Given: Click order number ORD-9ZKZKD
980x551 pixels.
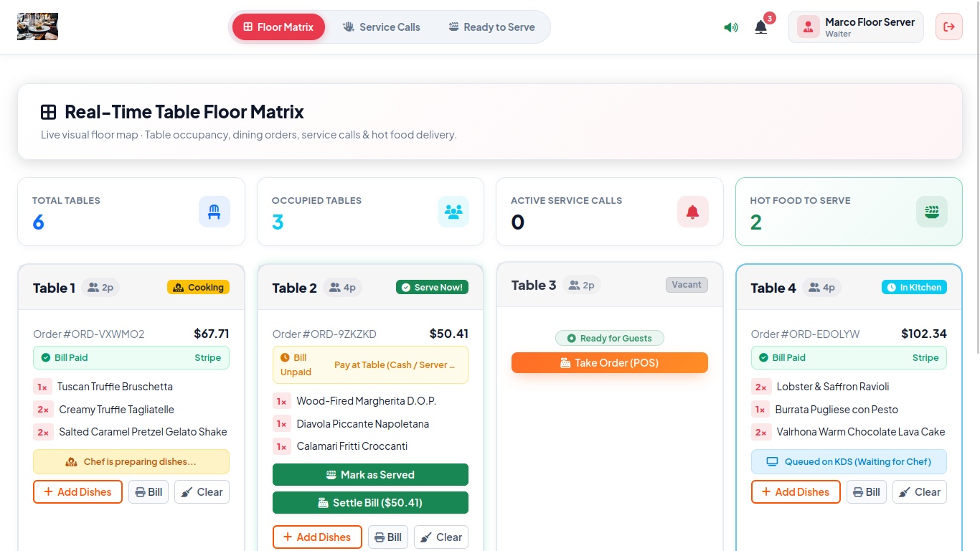Looking at the screenshot, I should point(324,334).
